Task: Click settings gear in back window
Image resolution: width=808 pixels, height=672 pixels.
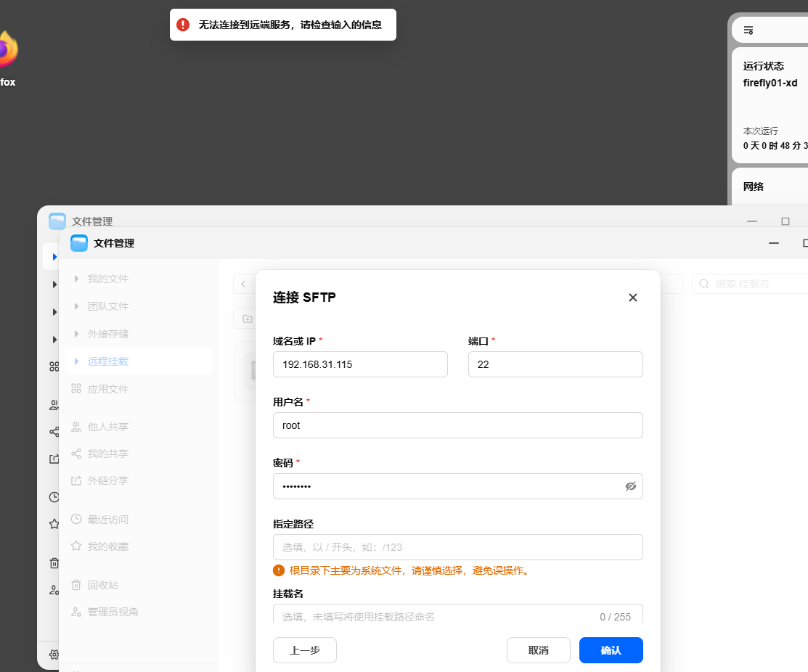Action: (54, 655)
